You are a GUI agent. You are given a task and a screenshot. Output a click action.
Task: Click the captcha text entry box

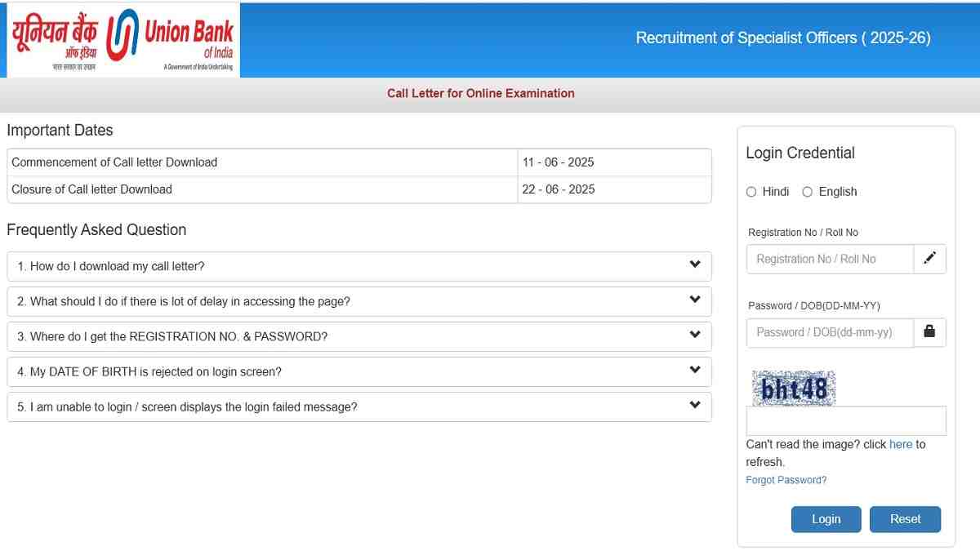[x=845, y=421]
